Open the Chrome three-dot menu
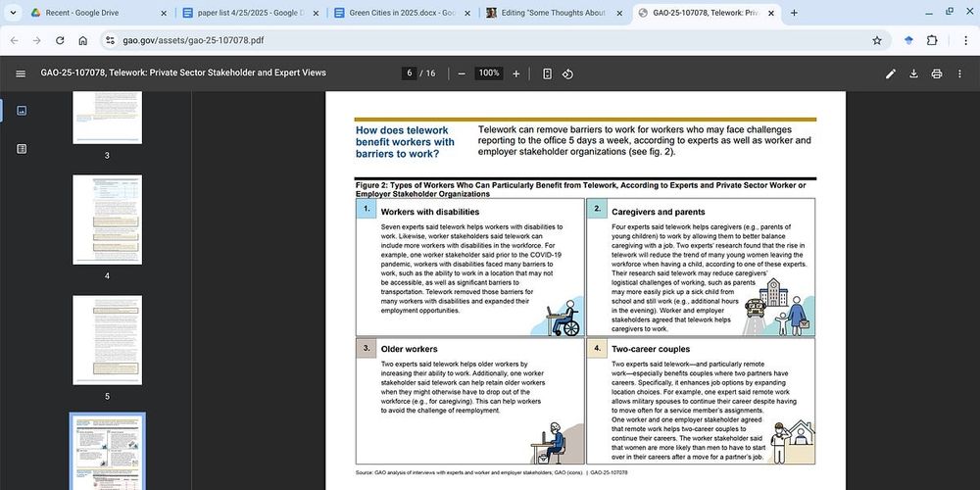 click(x=966, y=40)
